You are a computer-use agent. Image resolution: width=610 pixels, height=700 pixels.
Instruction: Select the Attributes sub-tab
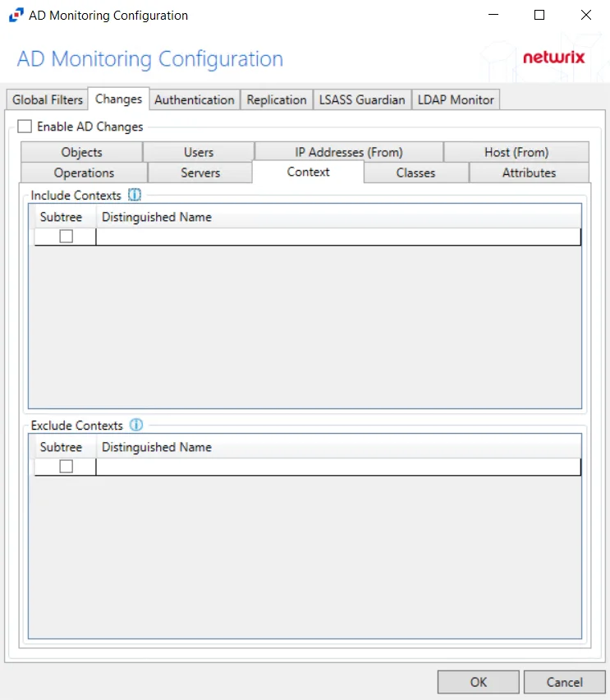[x=530, y=173]
